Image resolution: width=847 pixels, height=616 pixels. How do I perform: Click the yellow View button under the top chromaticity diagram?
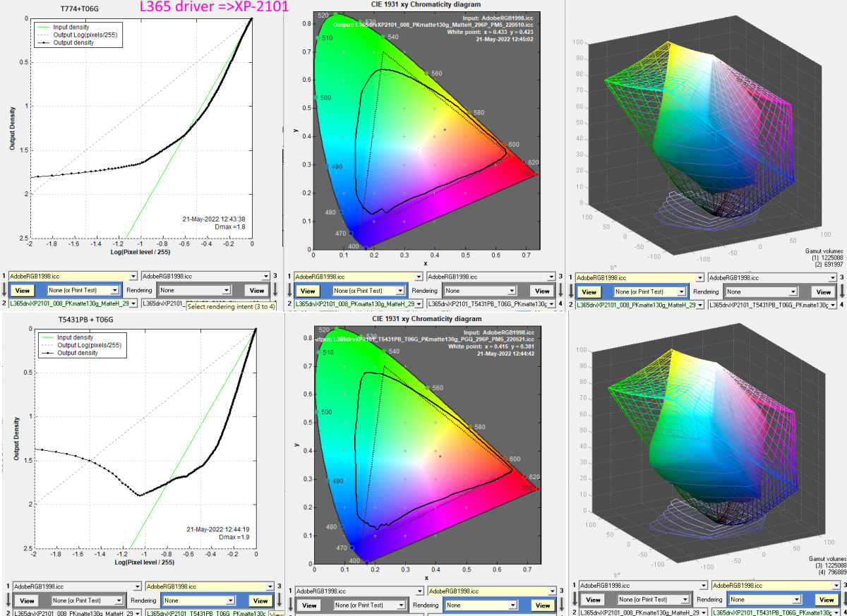tap(307, 291)
